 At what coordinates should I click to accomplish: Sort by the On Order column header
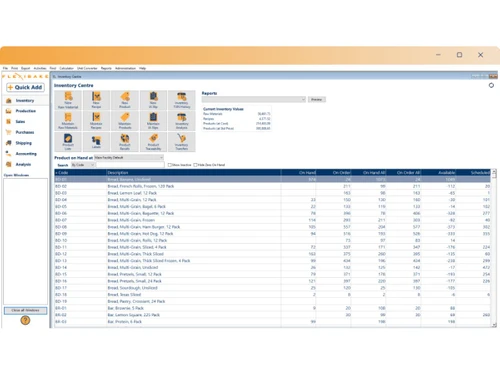[x=334, y=173]
